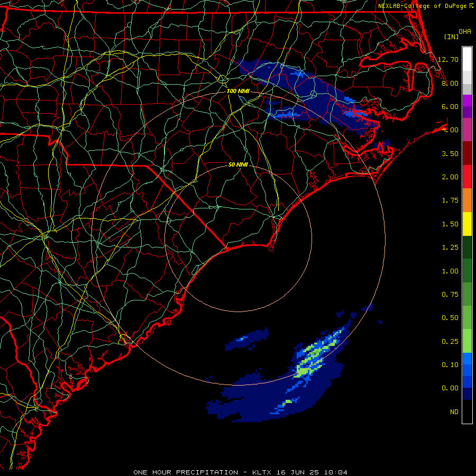
Task: Click the '50 NMI' range ring label
Action: click(x=238, y=164)
